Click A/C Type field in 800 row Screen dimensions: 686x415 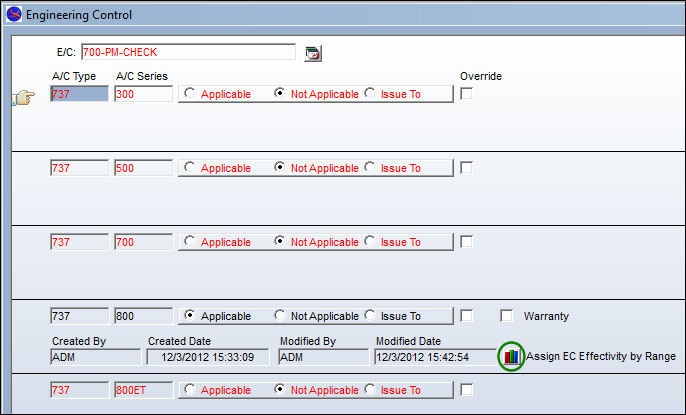79,316
